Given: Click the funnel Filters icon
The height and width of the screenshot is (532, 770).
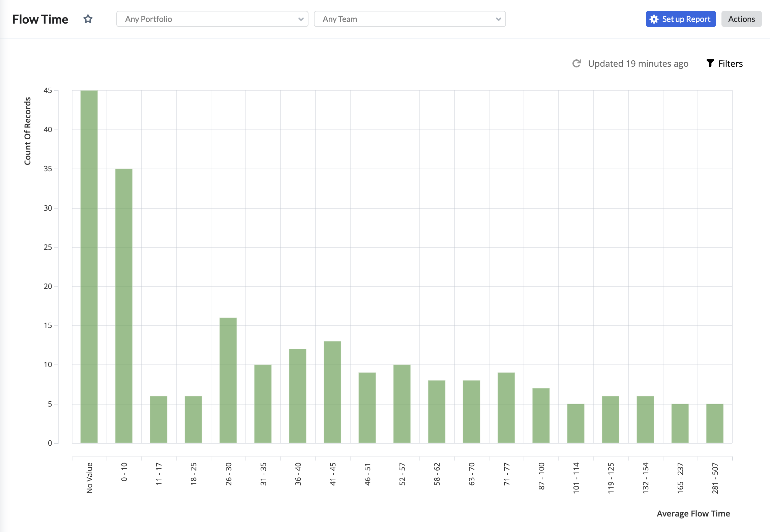Looking at the screenshot, I should (x=710, y=63).
